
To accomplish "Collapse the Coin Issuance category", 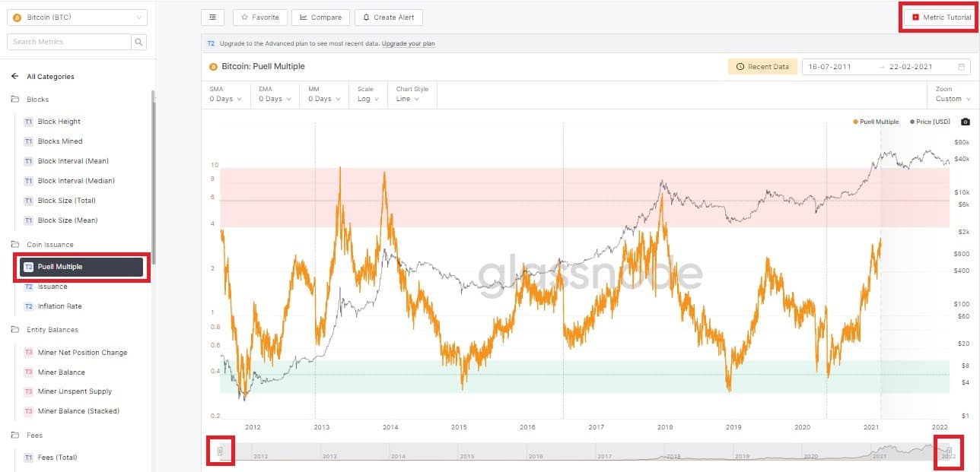I will coord(50,245).
